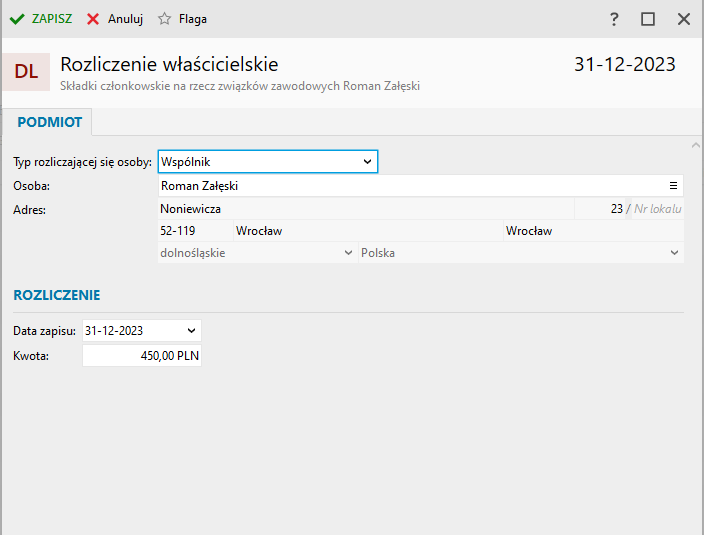Viewport: 704px width, 535px height.
Task: Click the Anuluj button label
Action: pos(125,19)
